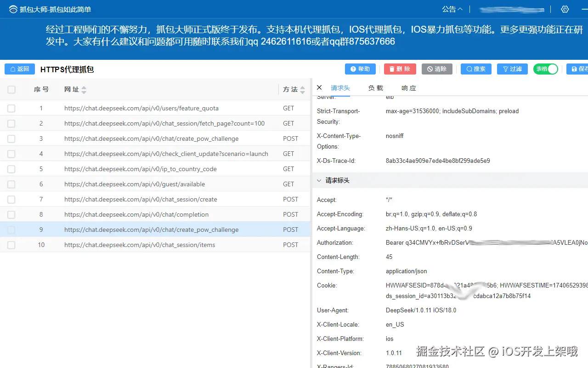The height and width of the screenshot is (368, 588).
Task: Click the Strict-Transport-Security max-age value
Action: click(x=452, y=111)
